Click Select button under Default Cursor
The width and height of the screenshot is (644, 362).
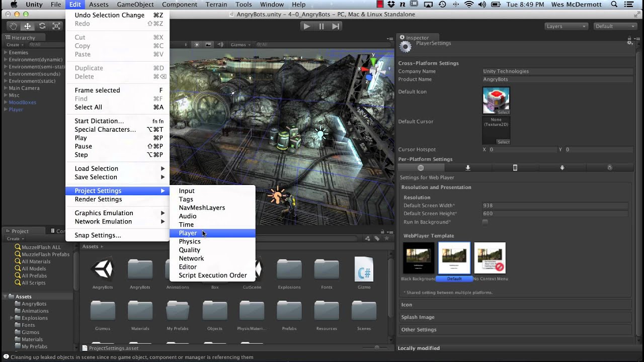[x=503, y=142]
